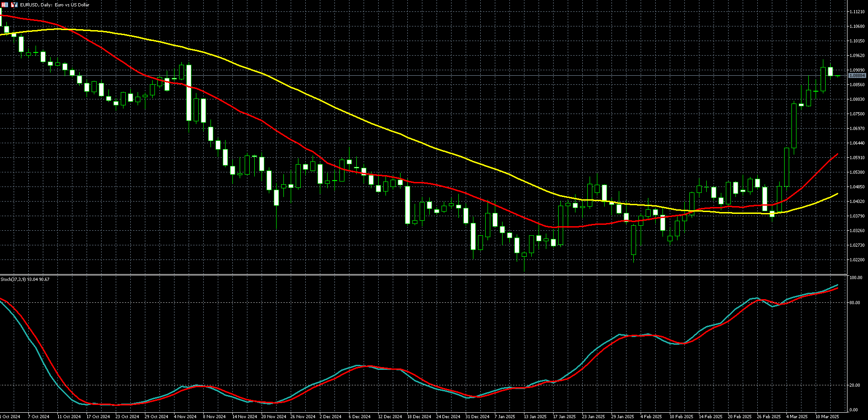The image size is (868, 420).
Task: Select the 7 Oct 2024 date label
Action: point(38,416)
